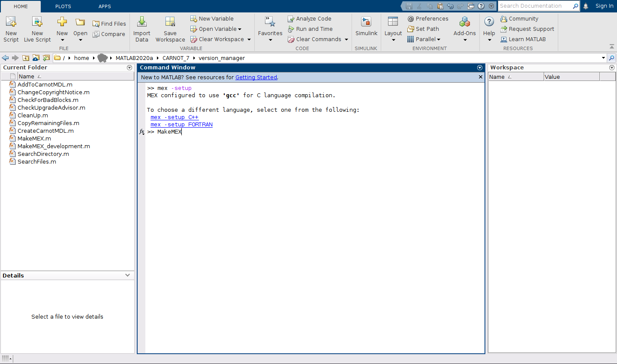The height and width of the screenshot is (364, 617).
Task: Open the Getting Started link
Action: click(x=256, y=78)
